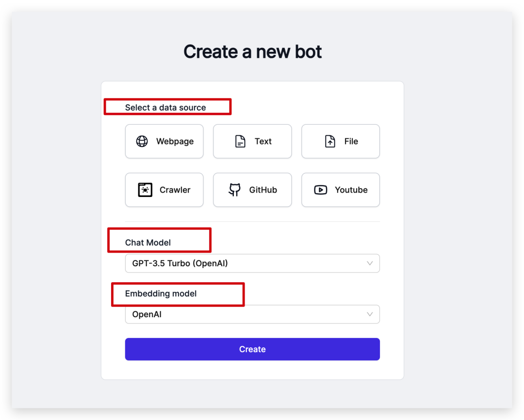
Task: Select the Crawler source label
Action: (175, 190)
